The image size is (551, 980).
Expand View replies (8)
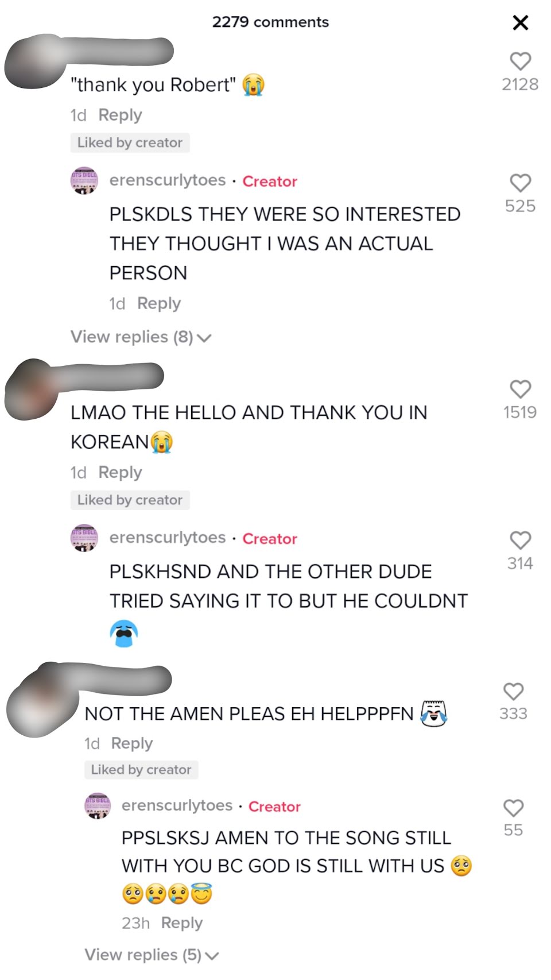click(x=141, y=337)
